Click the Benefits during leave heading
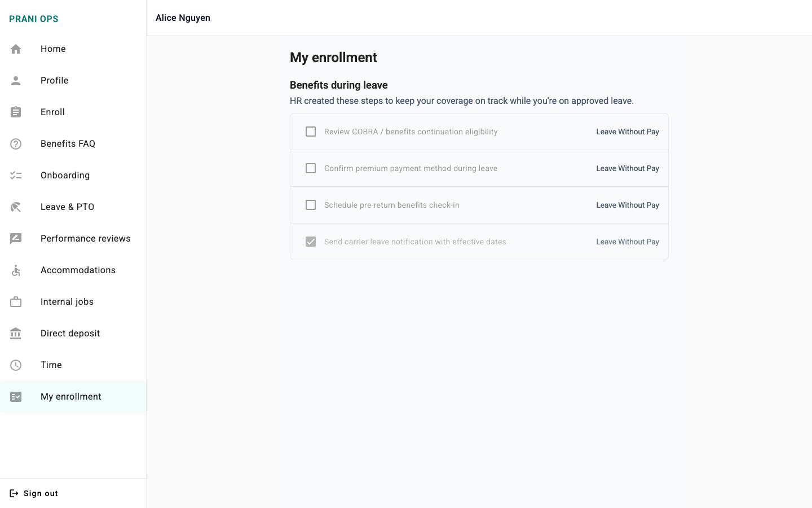 [339, 85]
